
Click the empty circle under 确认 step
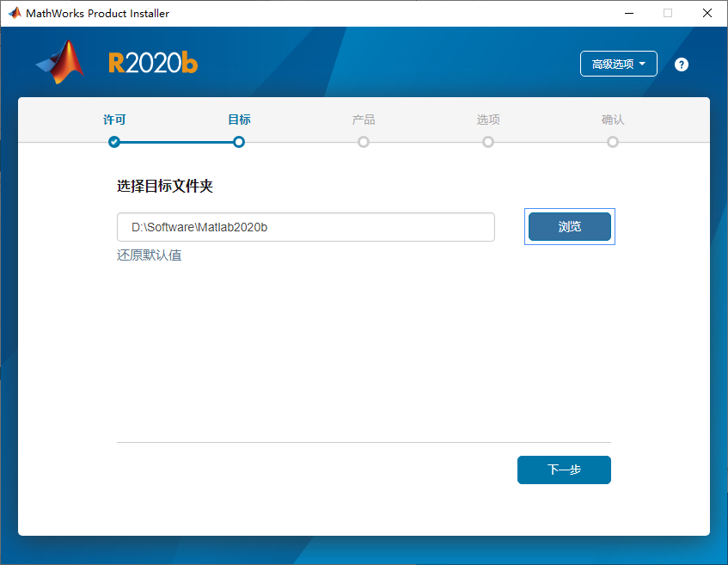(x=613, y=142)
